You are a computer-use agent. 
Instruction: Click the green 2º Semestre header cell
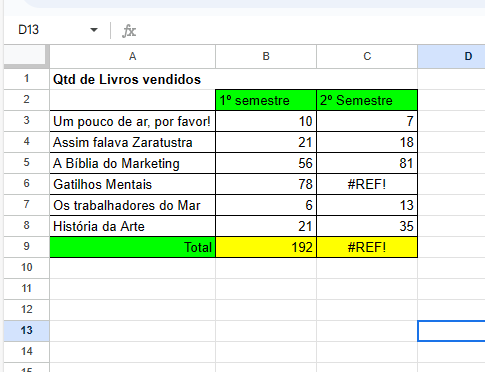(x=367, y=100)
